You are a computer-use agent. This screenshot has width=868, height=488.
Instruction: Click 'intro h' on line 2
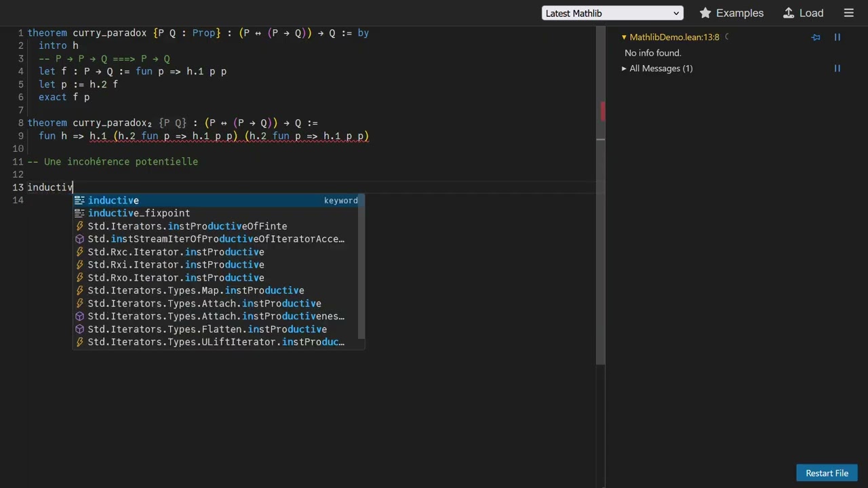pos(58,46)
